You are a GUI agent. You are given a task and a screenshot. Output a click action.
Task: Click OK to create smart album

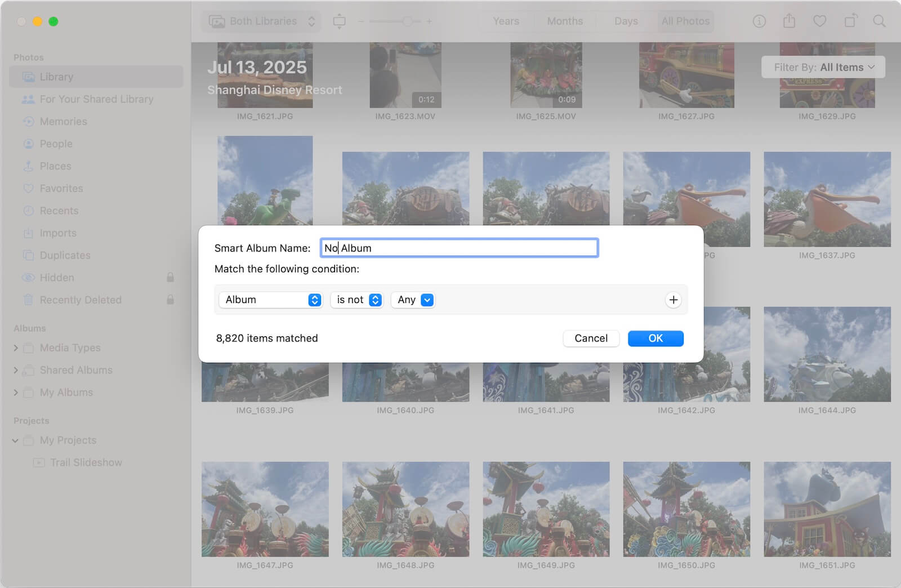pyautogui.click(x=655, y=338)
